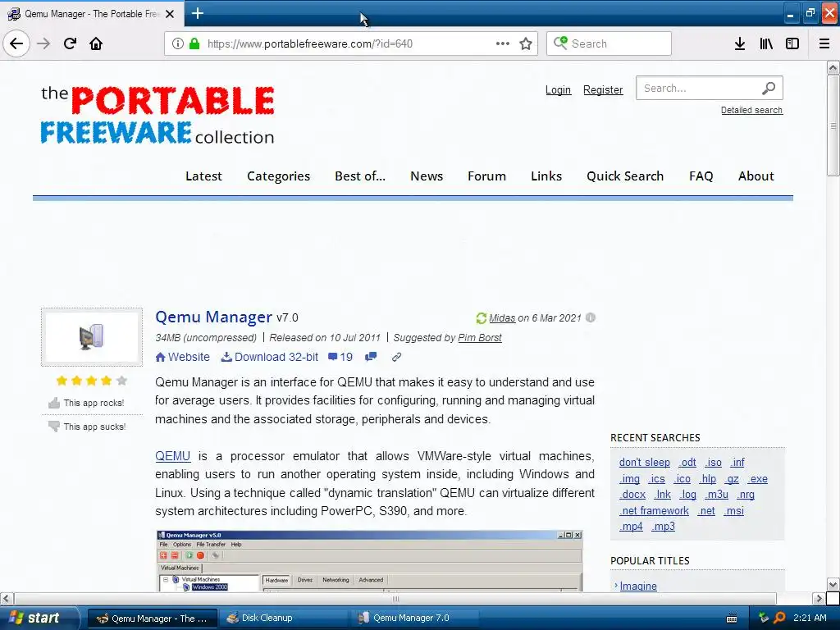The image size is (840, 630).
Task: Open the About menu item
Action: tap(756, 176)
